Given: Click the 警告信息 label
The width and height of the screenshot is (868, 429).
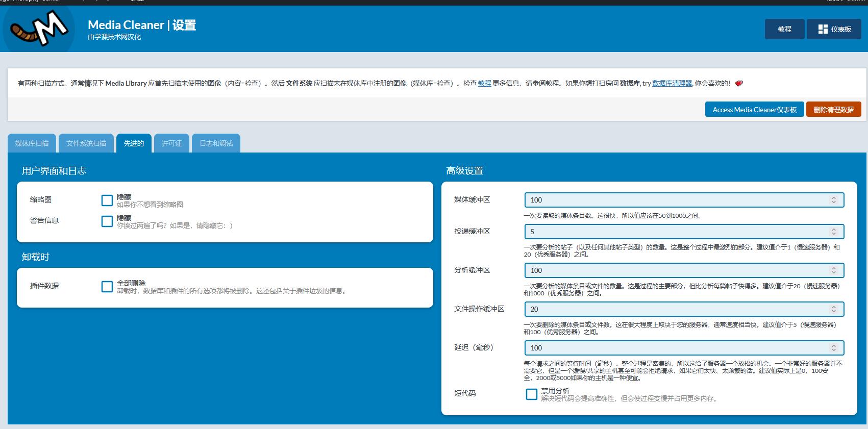Looking at the screenshot, I should pyautogui.click(x=44, y=220).
